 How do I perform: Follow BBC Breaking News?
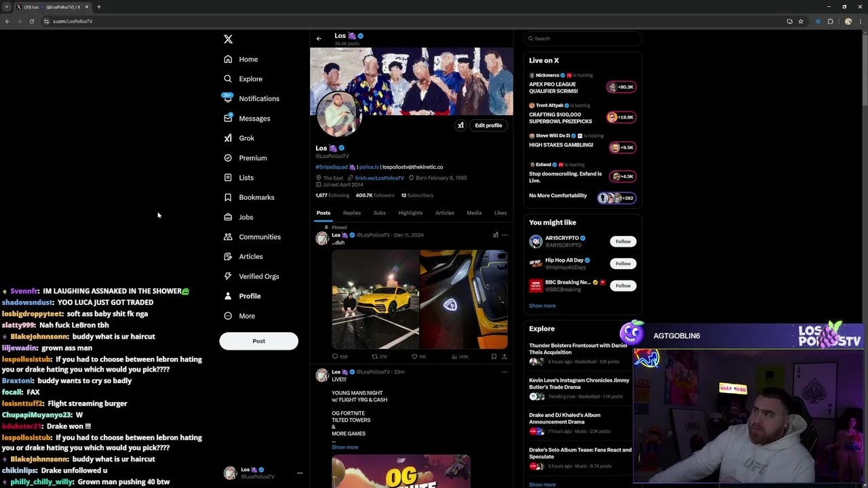[x=623, y=285]
